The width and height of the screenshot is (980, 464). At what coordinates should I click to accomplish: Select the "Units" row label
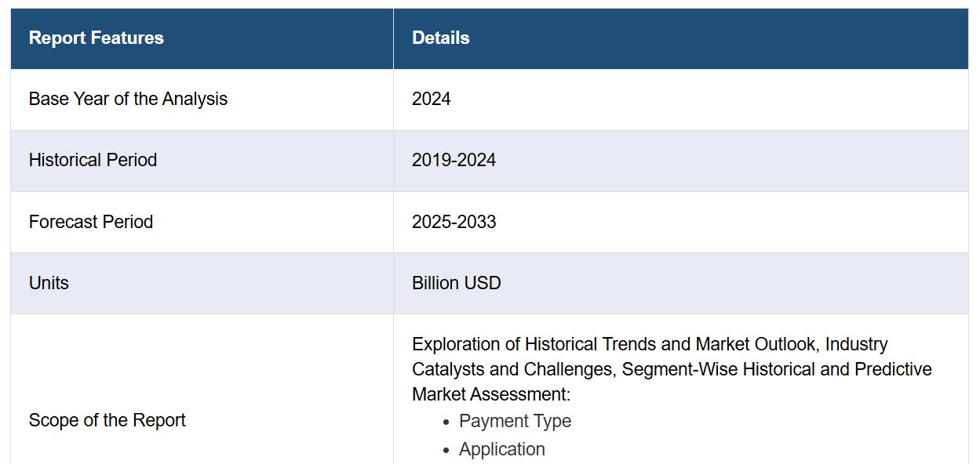click(x=49, y=283)
